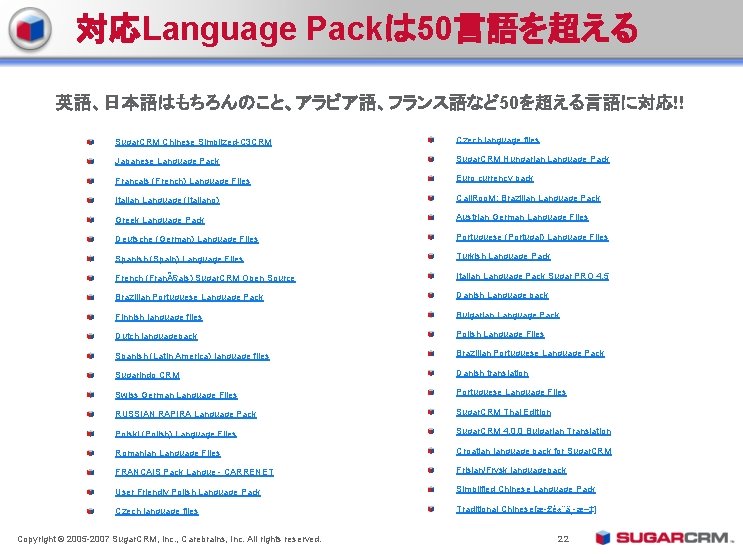Open Romanian Language Files link

[168, 453]
